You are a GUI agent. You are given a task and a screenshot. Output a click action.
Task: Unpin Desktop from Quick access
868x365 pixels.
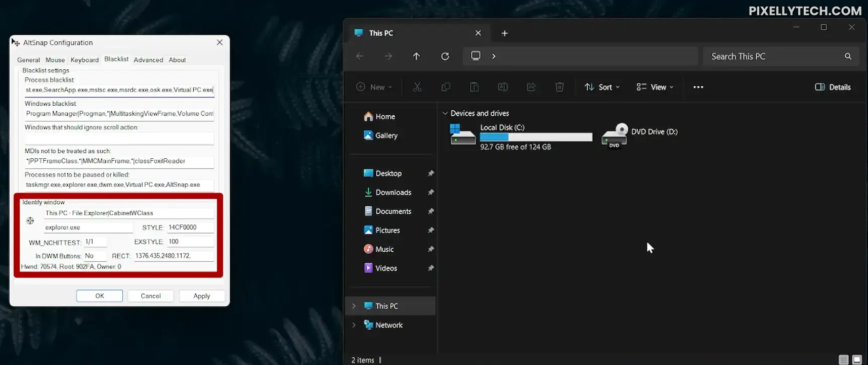click(x=431, y=173)
